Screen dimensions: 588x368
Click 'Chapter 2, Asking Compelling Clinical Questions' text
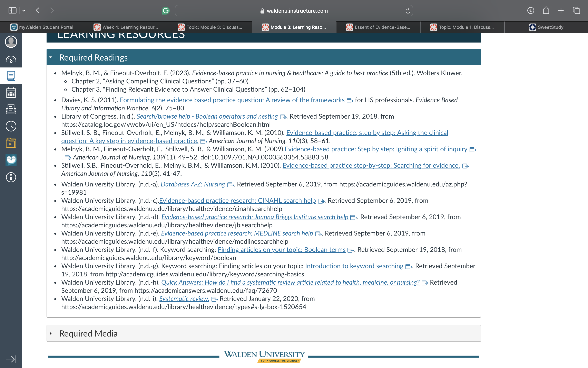pos(160,81)
